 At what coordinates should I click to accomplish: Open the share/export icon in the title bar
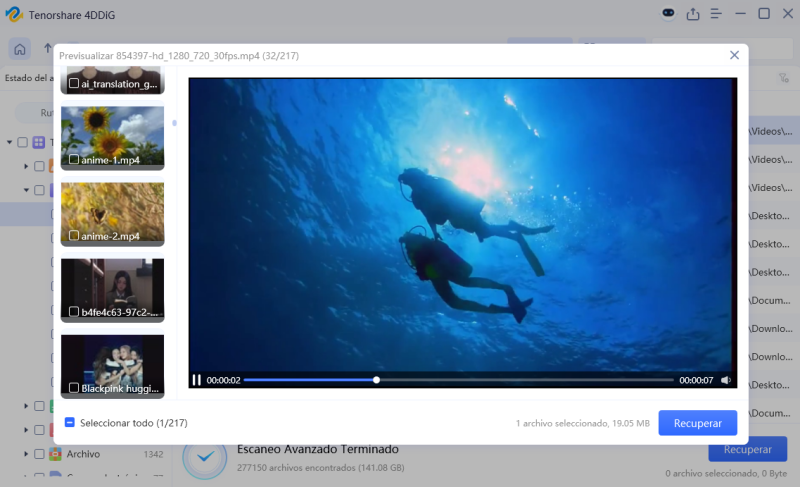694,14
